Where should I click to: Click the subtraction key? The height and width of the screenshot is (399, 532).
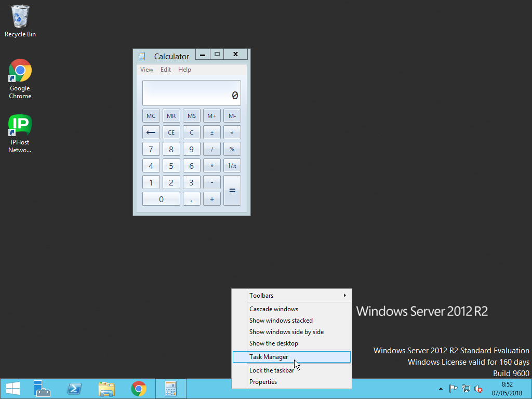212,182
